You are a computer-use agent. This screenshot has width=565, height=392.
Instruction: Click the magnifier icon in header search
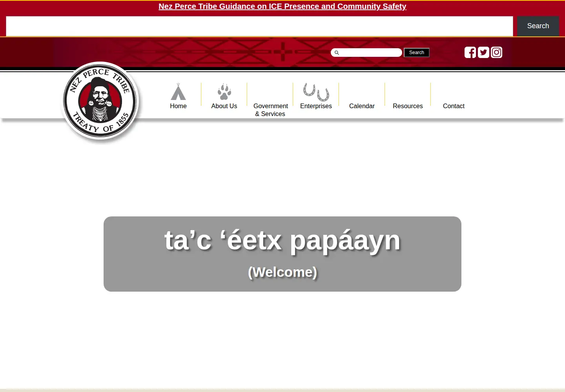pos(337,53)
